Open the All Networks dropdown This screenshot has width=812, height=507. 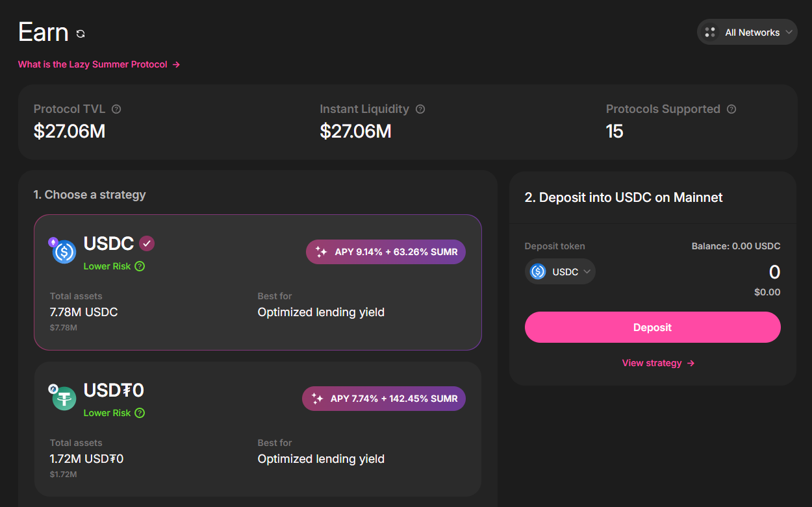(x=747, y=32)
